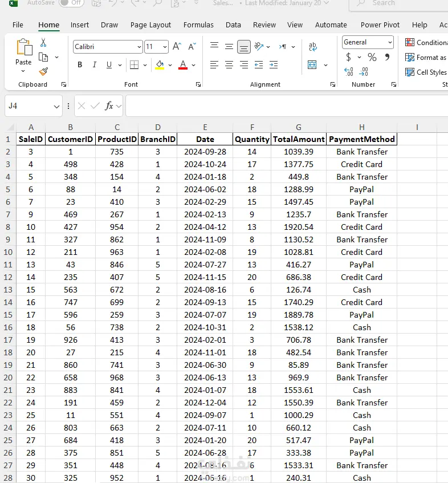Apply Accounting Number Format dollar icon
448x483 pixels.
pos(349,57)
